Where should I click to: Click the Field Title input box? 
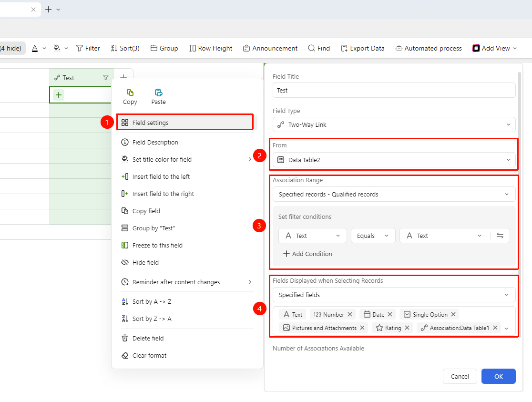pos(394,90)
